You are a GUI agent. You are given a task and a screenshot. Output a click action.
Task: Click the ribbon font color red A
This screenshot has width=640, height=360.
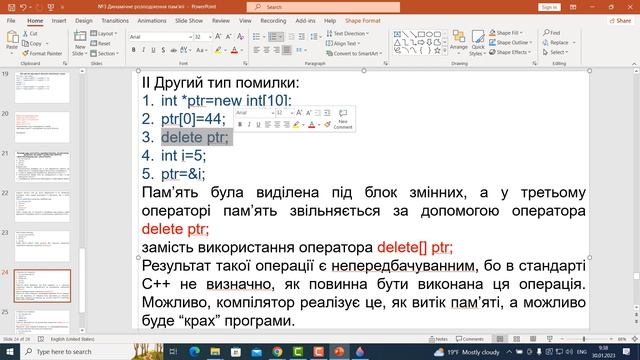coord(234,50)
